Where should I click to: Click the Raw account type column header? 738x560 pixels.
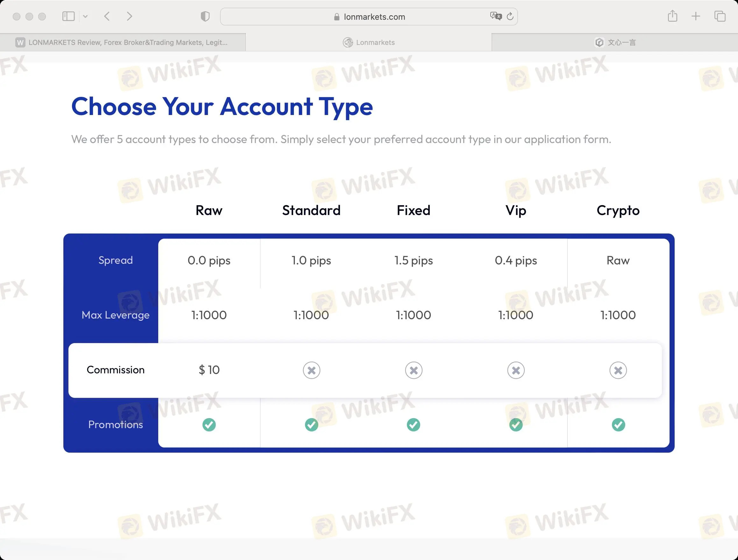[x=209, y=209]
